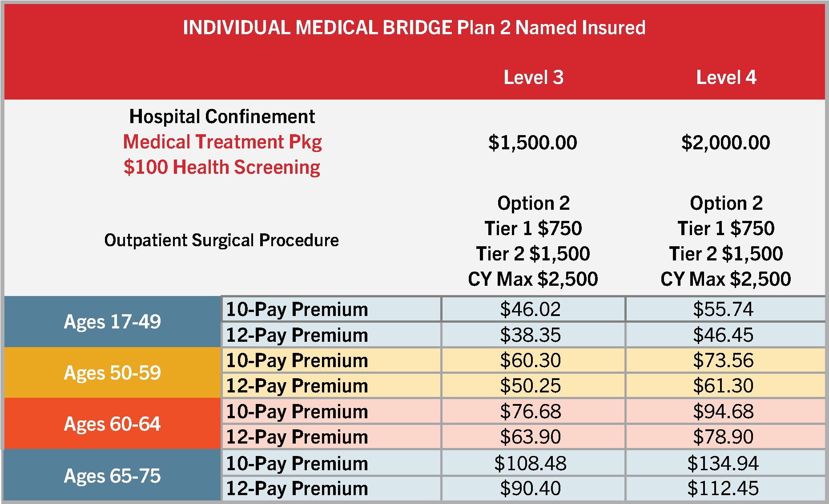Click the red Medical Treatment Pkg text
829x504 pixels.
pos(222,142)
